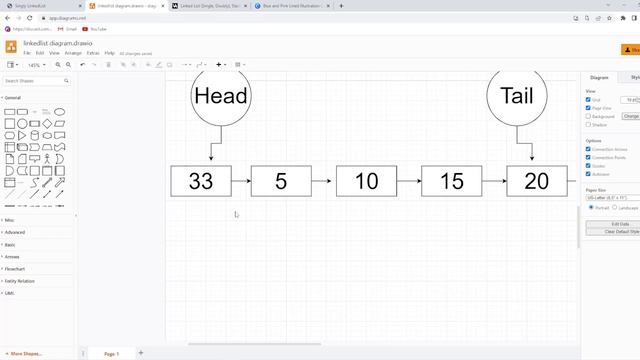Select the diamond shape in General

pyautogui.click(x=47, y=124)
